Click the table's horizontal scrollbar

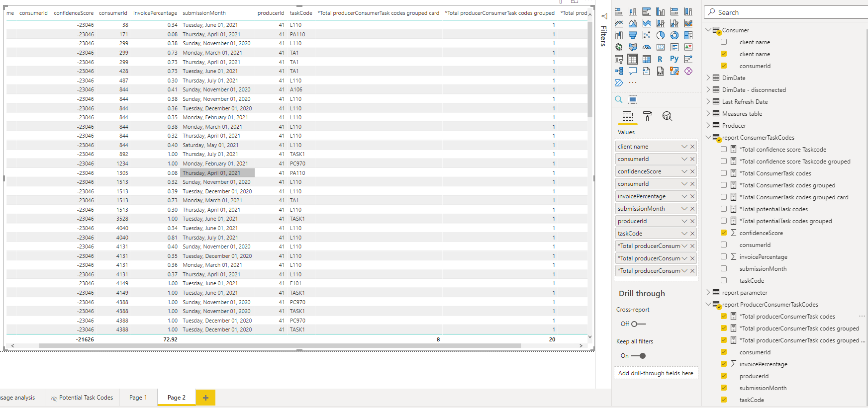(x=280, y=345)
